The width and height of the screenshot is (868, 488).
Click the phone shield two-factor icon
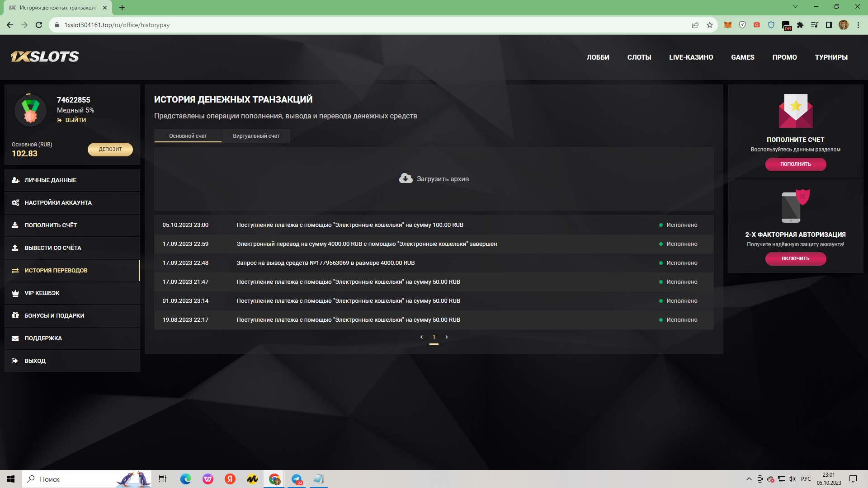(795, 206)
